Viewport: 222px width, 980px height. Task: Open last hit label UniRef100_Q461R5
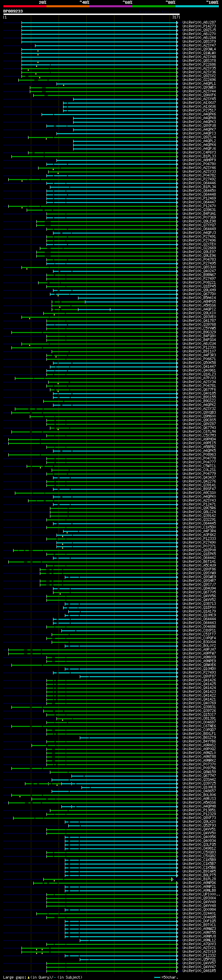pyautogui.click(x=199, y=971)
